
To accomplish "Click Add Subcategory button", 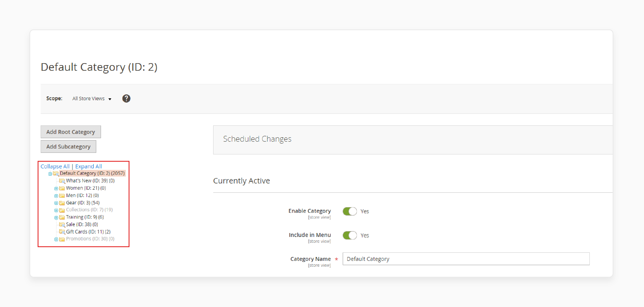I will tap(68, 146).
